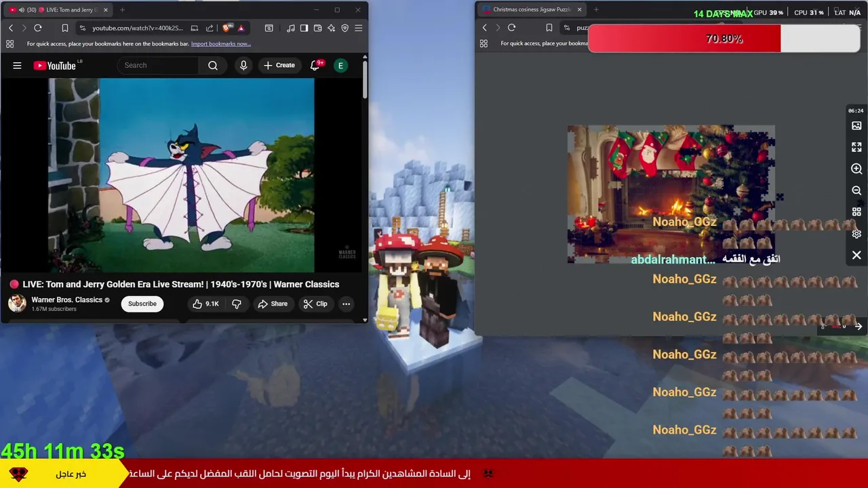Image resolution: width=868 pixels, height=488 pixels.
Task: Click the youtube.com address bar
Action: tap(138, 28)
